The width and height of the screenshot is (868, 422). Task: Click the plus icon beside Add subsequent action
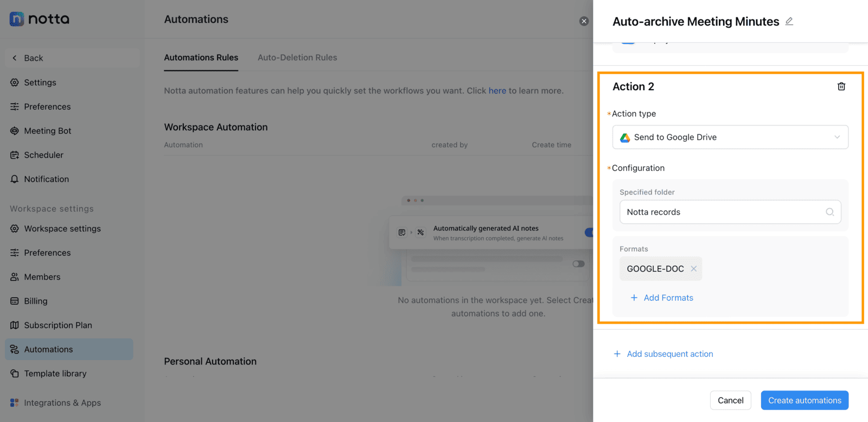pyautogui.click(x=617, y=354)
